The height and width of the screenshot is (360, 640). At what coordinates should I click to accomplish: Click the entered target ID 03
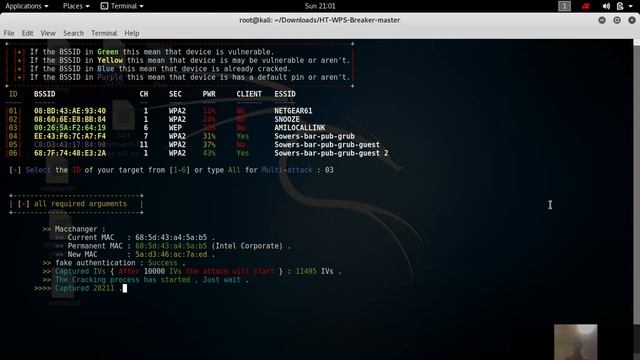[329, 170]
